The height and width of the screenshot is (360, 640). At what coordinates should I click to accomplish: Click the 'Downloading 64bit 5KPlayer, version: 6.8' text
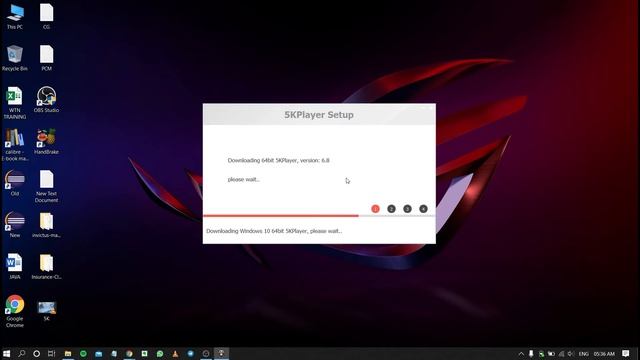point(278,160)
